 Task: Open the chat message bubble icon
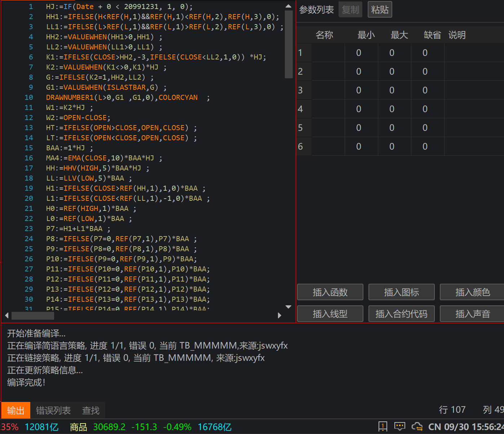399,427
